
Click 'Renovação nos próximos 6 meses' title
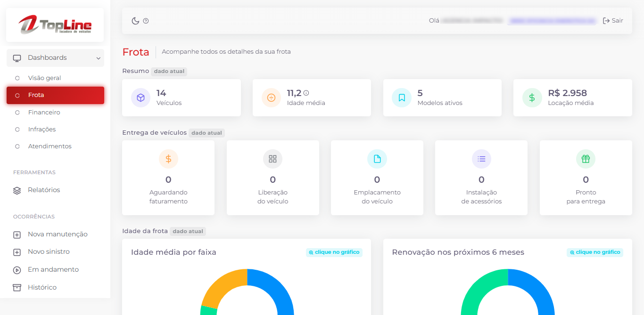click(x=458, y=252)
